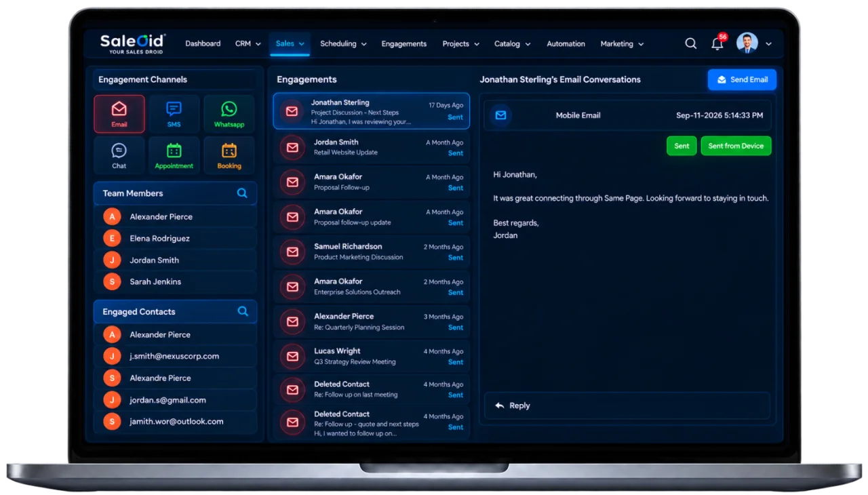Click Reply below the email message

627,405
